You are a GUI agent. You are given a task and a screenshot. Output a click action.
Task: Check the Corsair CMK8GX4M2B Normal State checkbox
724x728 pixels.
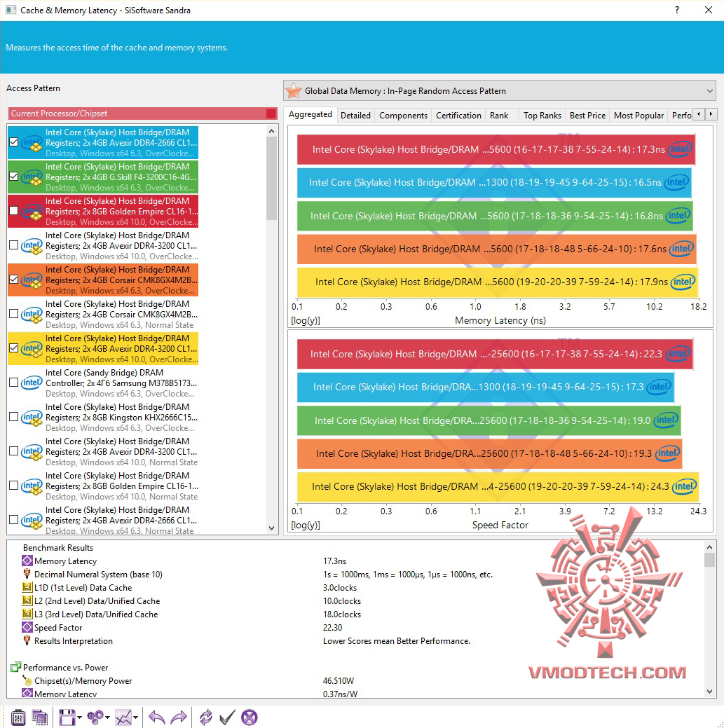click(13, 314)
